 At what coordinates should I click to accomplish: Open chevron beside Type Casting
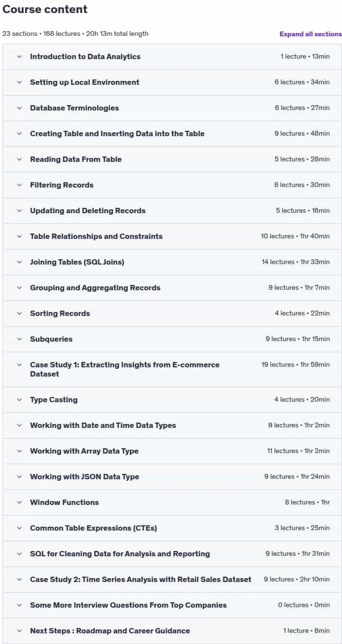tap(19, 399)
